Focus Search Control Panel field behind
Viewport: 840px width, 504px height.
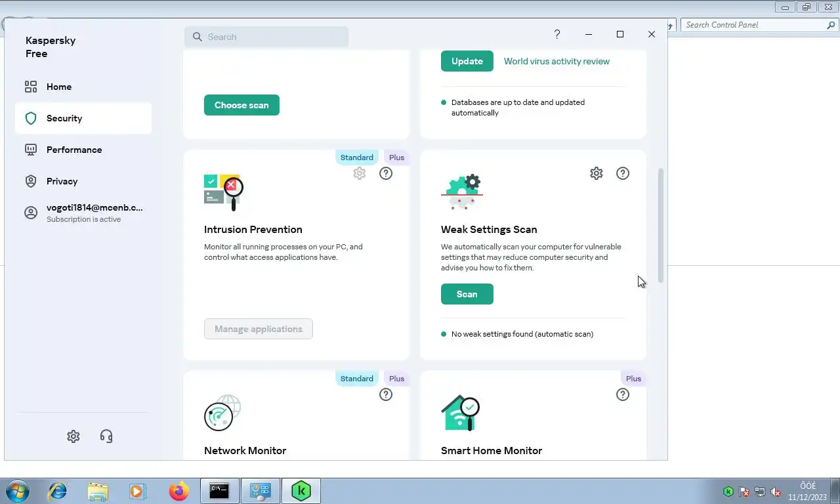click(753, 25)
